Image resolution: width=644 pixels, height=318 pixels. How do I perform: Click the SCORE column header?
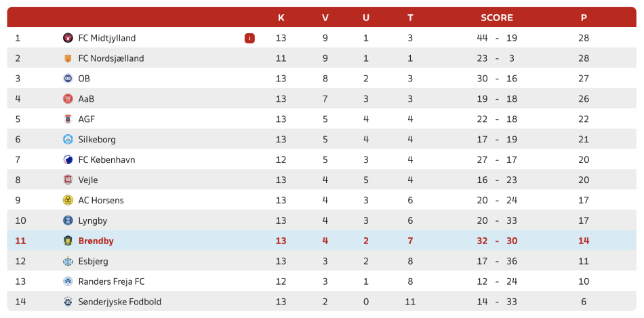coord(497,18)
